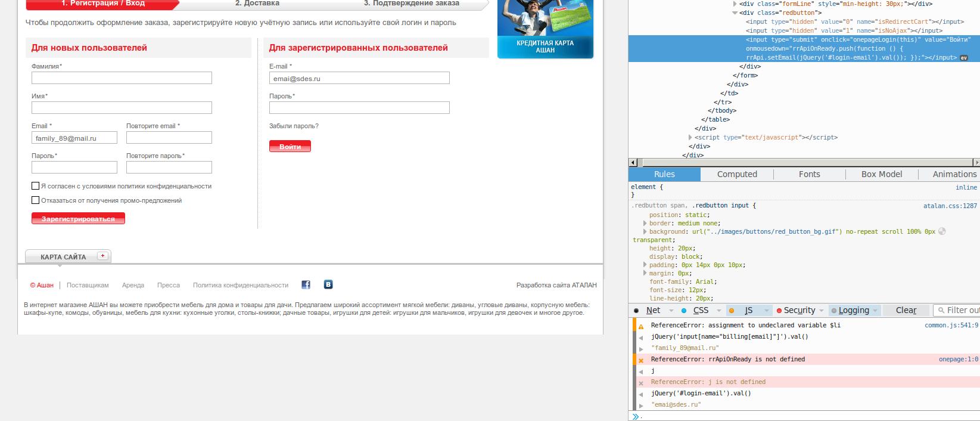Click the warning icon beside '$li' error
Viewport: 980px width, 421px height.
coord(641,326)
